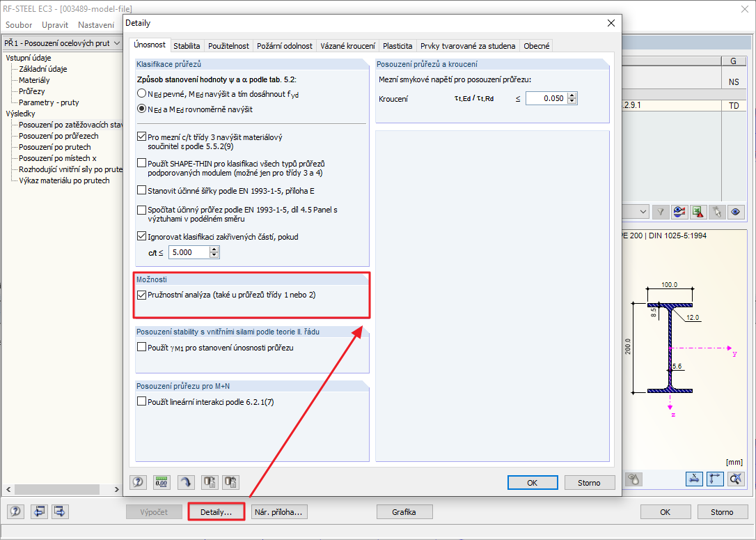Click the Grafika button
The image size is (756, 540).
[x=404, y=512]
